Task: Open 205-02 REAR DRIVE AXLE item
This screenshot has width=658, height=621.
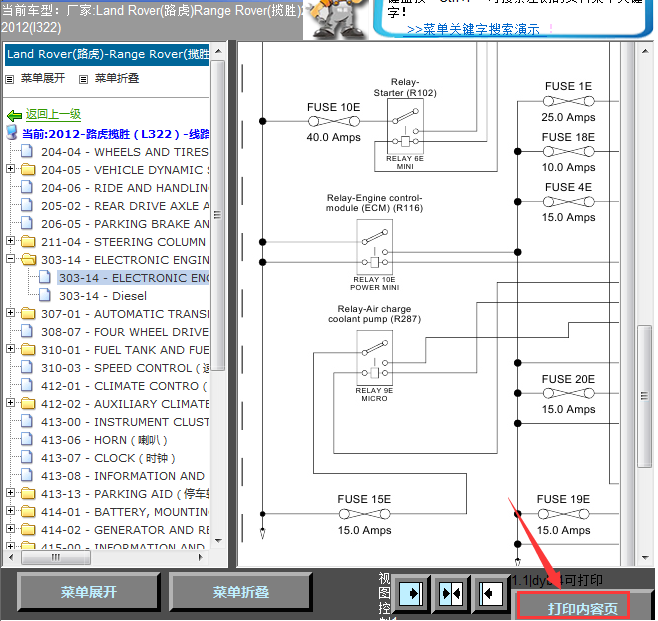Action: (125, 206)
